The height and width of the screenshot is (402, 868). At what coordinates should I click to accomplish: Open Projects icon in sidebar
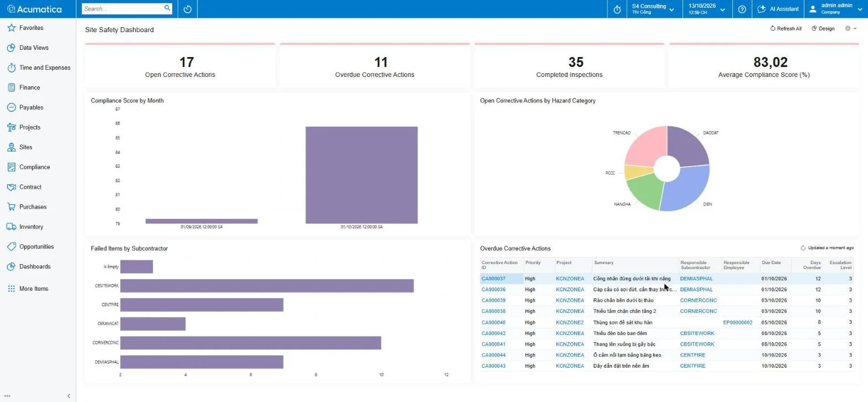click(x=11, y=127)
